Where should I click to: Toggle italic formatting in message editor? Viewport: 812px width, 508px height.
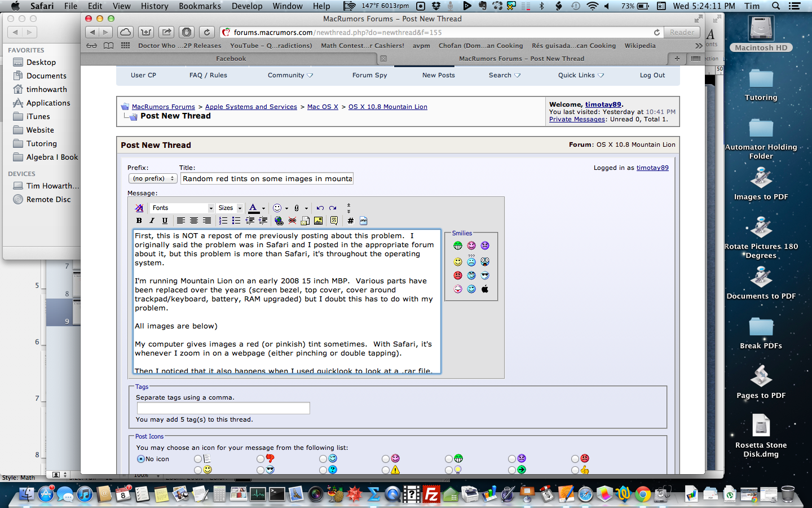152,221
